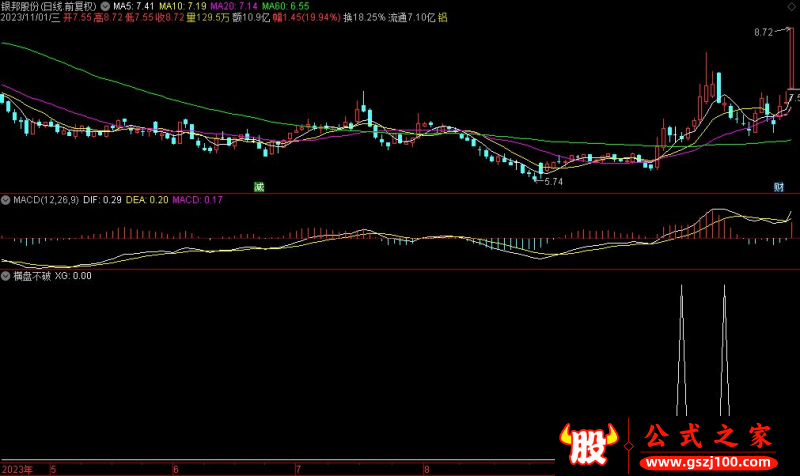The width and height of the screenshot is (800, 476).
Task: Click the date 2023/11/01/三
Action: 30,17
